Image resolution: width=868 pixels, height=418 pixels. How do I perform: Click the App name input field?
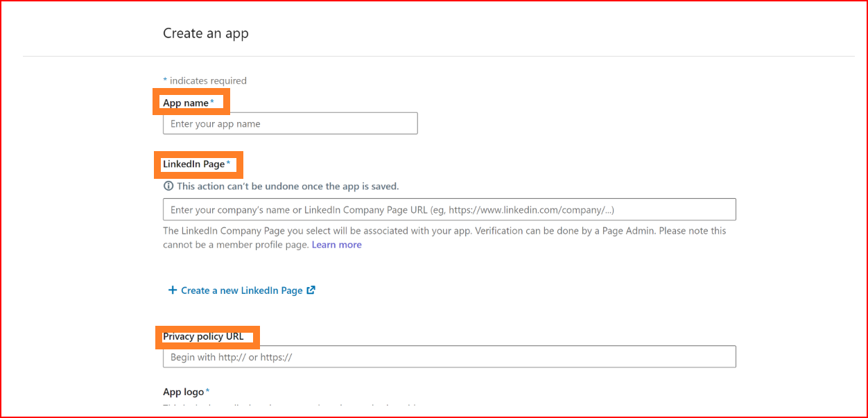[x=290, y=123]
